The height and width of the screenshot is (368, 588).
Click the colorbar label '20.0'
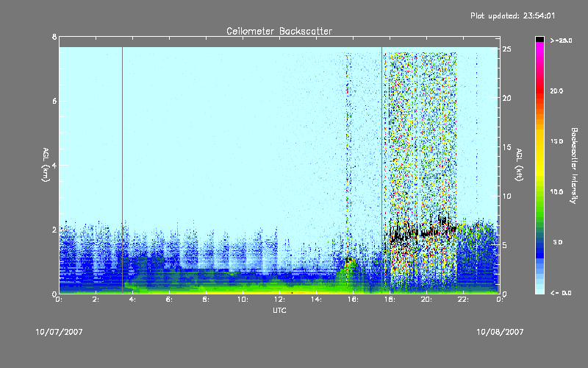coord(556,91)
